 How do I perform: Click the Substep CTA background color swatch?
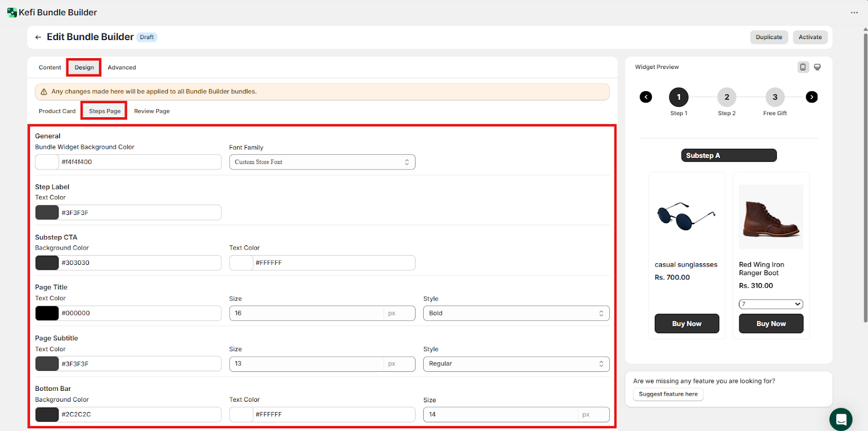pos(47,263)
